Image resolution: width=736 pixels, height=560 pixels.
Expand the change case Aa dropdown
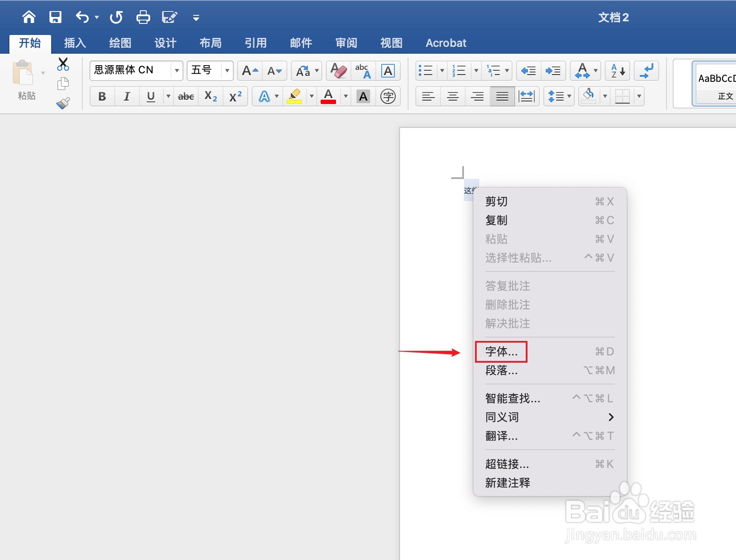[317, 71]
